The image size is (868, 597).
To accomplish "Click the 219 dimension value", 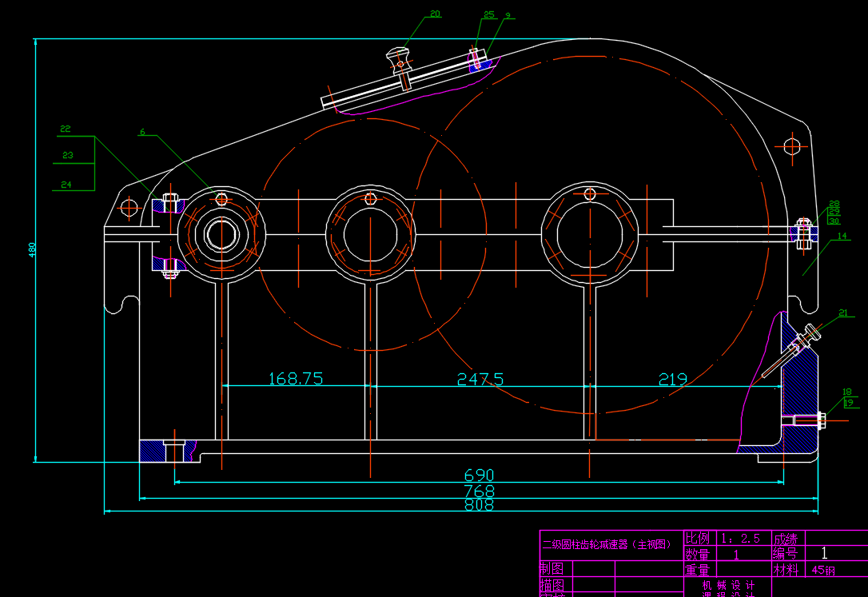I will coord(673,379).
